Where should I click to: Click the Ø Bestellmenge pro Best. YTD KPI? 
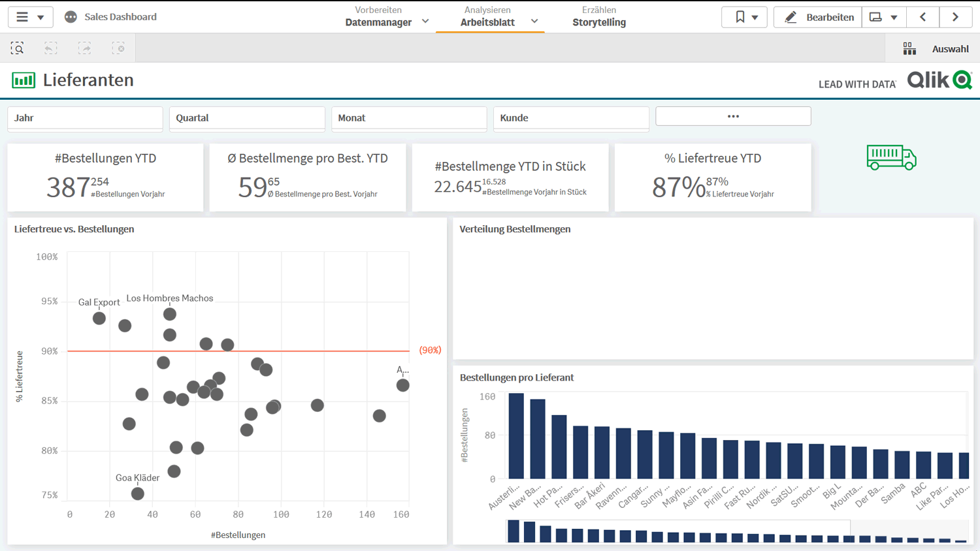[308, 177]
